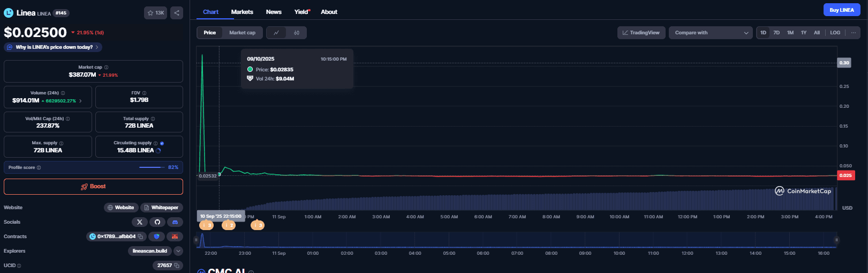This screenshot has width=868, height=273.
Task: Open the Vol/Mkt Cap (24h) info icon
Action: [67, 119]
